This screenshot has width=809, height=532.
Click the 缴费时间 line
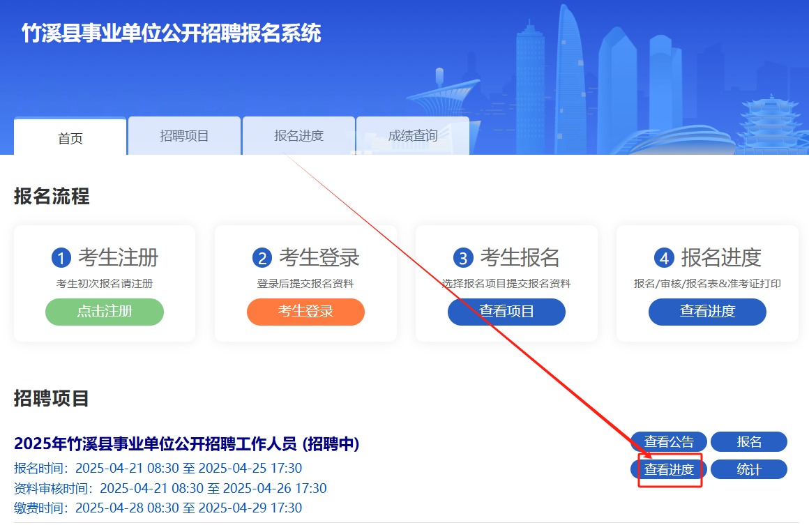[x=158, y=508]
